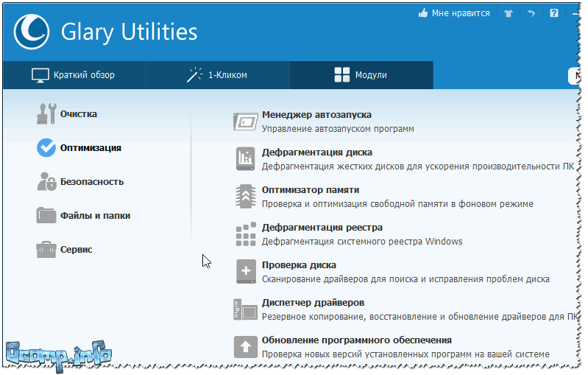Select the Очистка category
This screenshot has width=588, height=375.
[x=78, y=113]
